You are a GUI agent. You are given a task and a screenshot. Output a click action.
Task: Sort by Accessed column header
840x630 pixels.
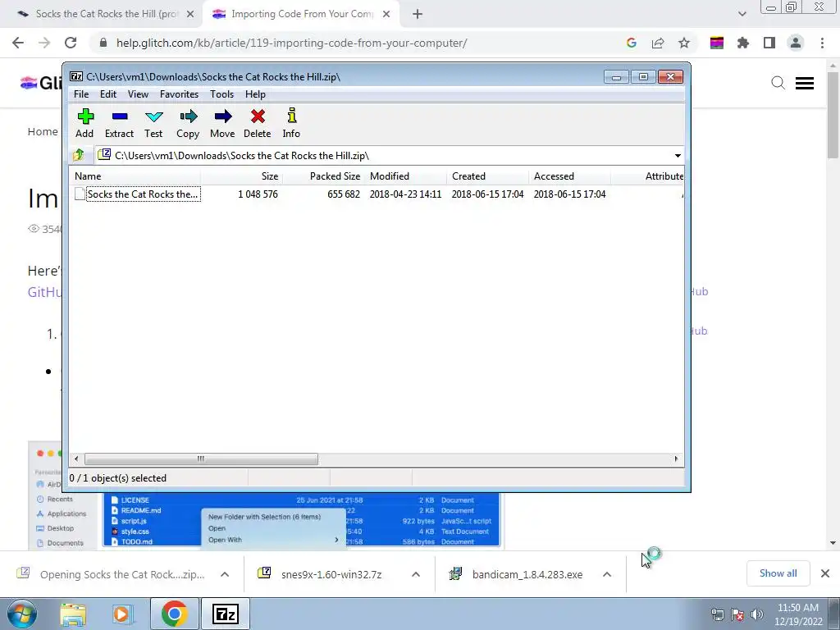(x=569, y=176)
